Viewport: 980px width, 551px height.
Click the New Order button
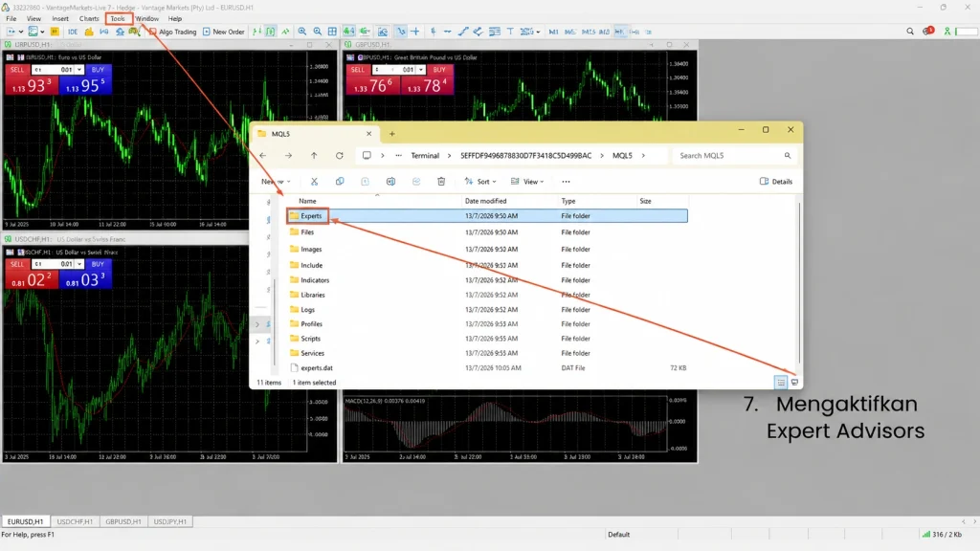(224, 32)
